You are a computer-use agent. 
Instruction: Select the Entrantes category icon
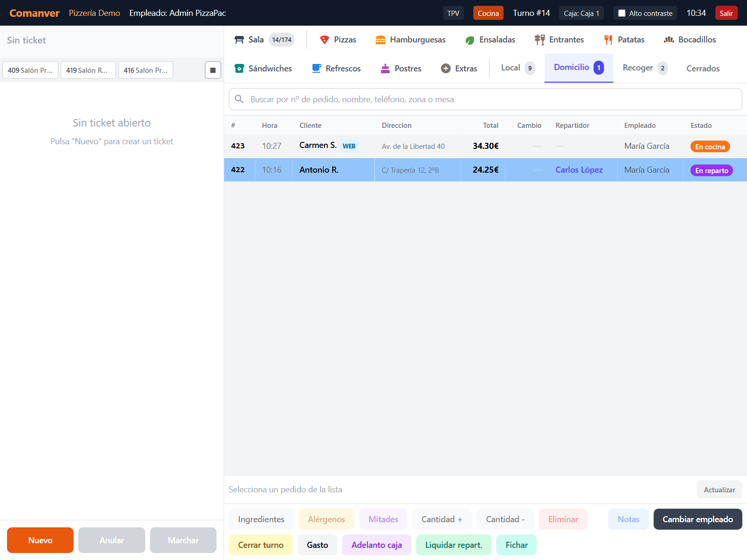[x=540, y=40]
